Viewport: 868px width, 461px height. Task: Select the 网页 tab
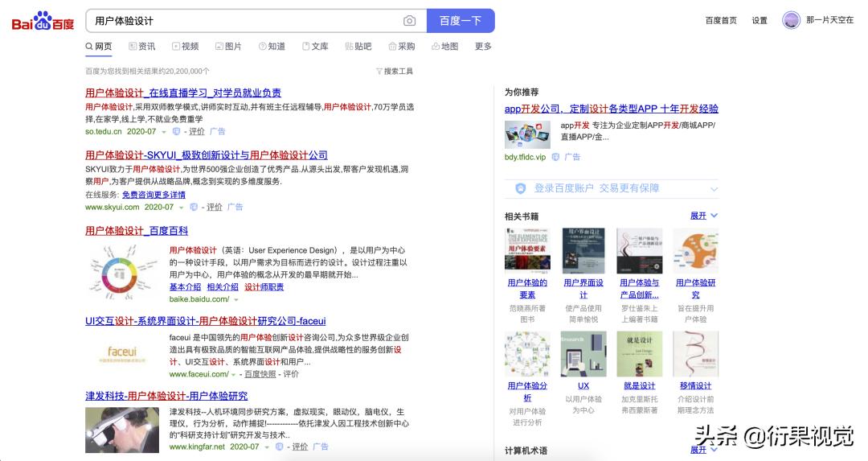tap(99, 47)
